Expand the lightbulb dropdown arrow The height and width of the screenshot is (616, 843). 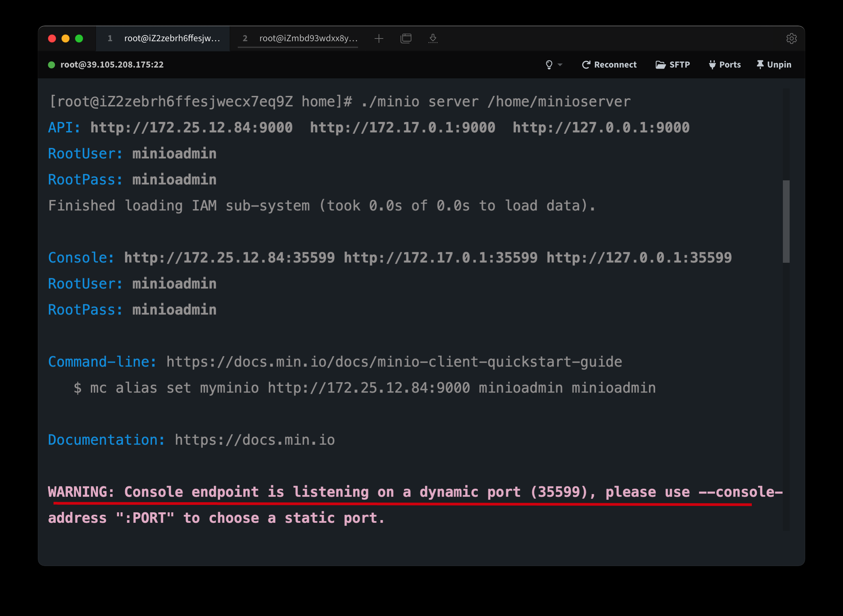point(560,65)
